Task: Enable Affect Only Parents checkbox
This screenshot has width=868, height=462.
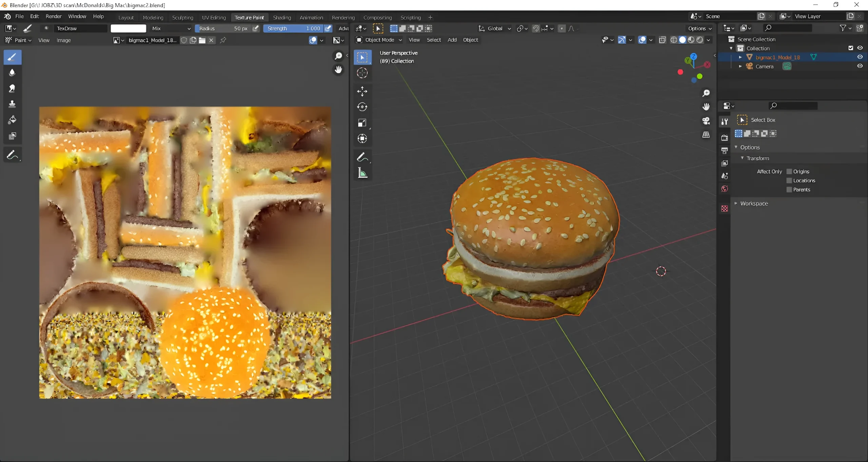Action: click(x=789, y=190)
